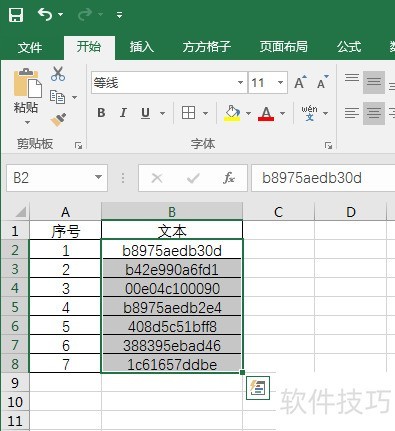The width and height of the screenshot is (395, 431).
Task: Select column C header
Action: [x=278, y=212]
